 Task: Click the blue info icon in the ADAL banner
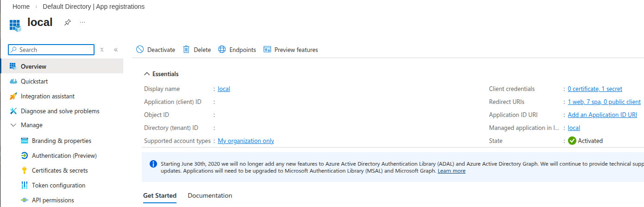(153, 164)
